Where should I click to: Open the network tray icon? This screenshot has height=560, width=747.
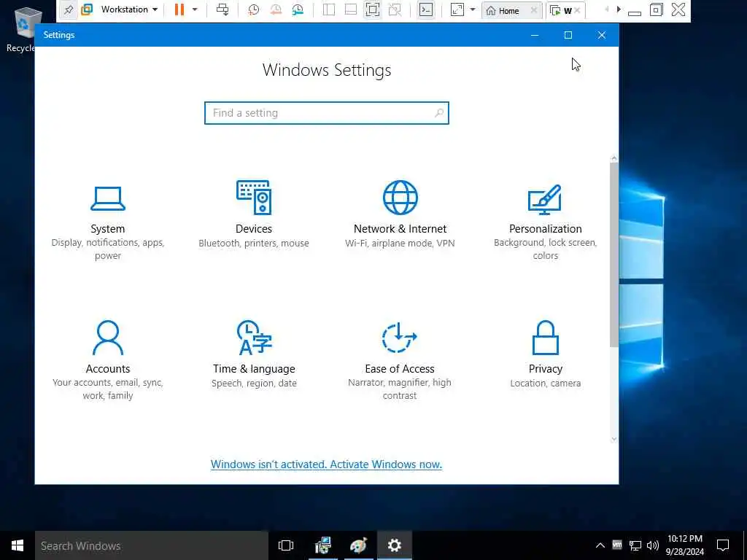(x=635, y=545)
